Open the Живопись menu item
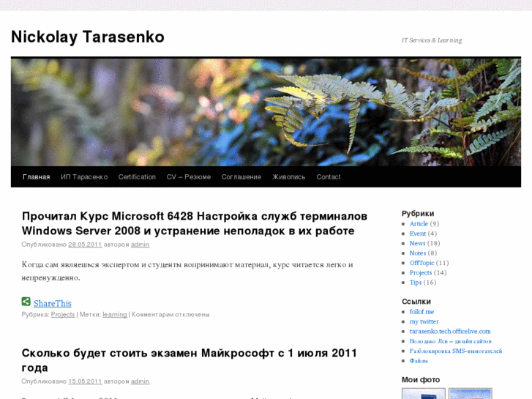This screenshot has height=399, width=532. (289, 177)
